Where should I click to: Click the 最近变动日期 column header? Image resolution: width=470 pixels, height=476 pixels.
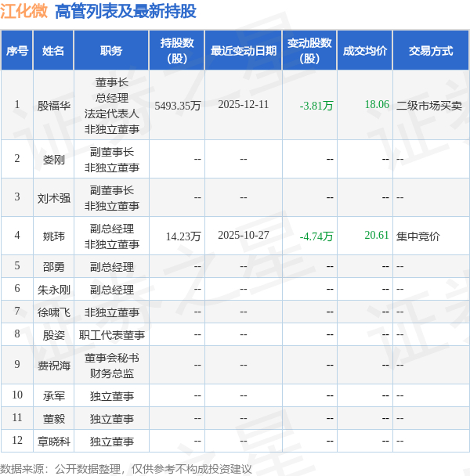pos(244,51)
